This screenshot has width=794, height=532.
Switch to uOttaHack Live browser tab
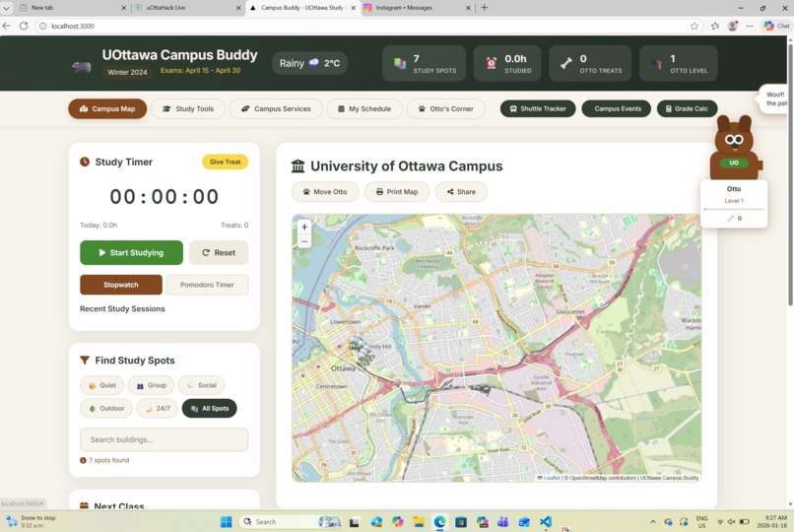187,8
